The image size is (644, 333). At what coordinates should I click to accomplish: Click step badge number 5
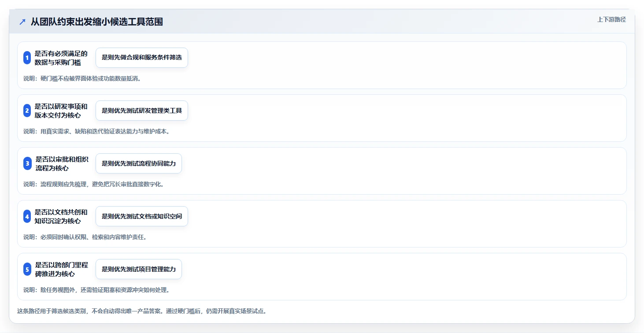tap(27, 269)
